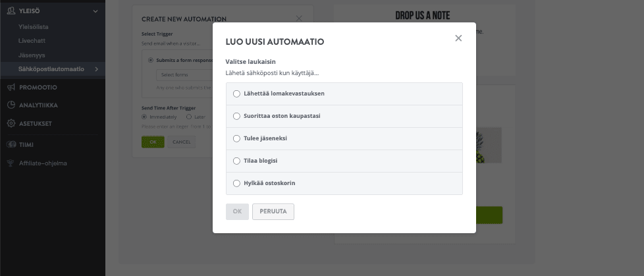
Task: Confirm with the dialog's OK button
Action: coord(237,211)
